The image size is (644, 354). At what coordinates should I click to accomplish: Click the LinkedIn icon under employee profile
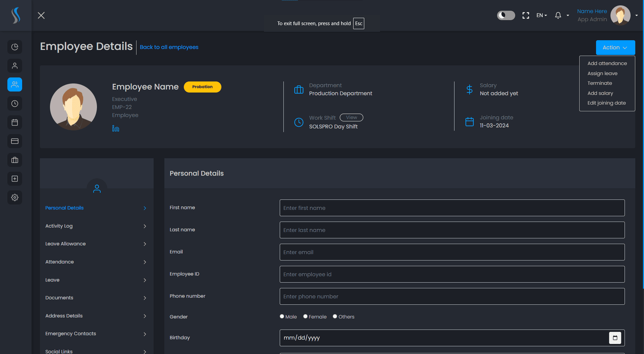[x=116, y=128]
